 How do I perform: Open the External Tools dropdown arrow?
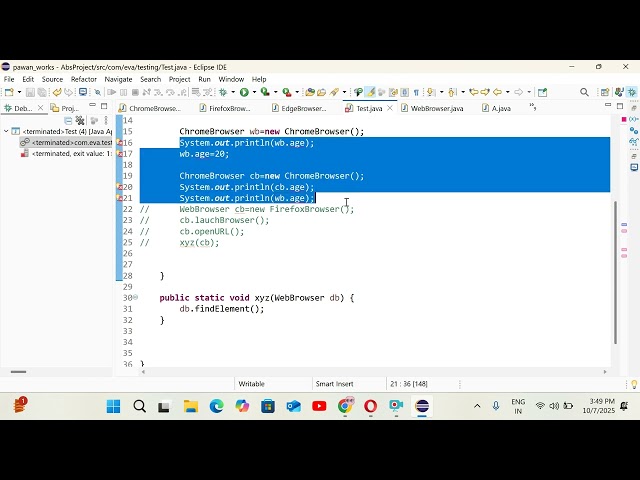click(297, 92)
